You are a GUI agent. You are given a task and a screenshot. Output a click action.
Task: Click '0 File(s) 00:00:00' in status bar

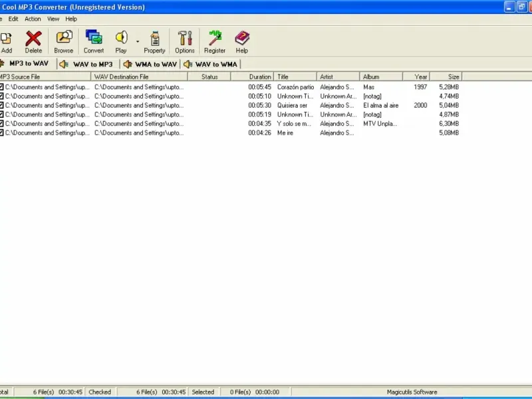255,392
